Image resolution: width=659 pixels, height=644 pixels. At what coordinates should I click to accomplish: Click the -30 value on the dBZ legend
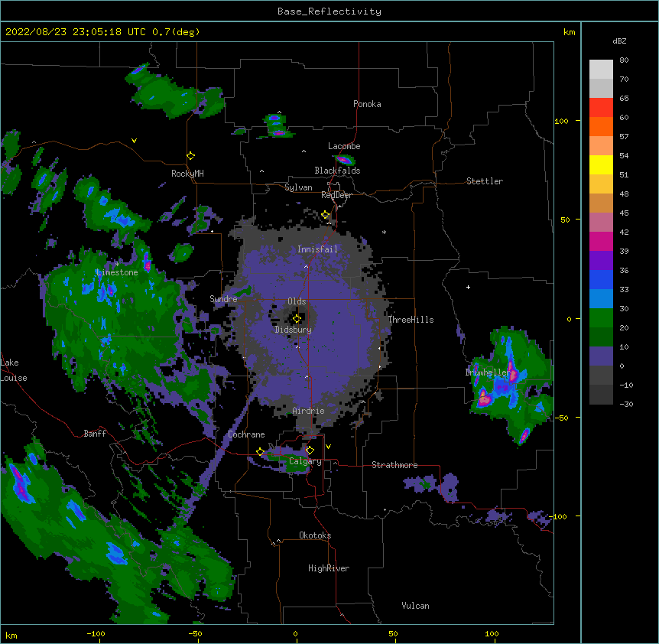(626, 405)
